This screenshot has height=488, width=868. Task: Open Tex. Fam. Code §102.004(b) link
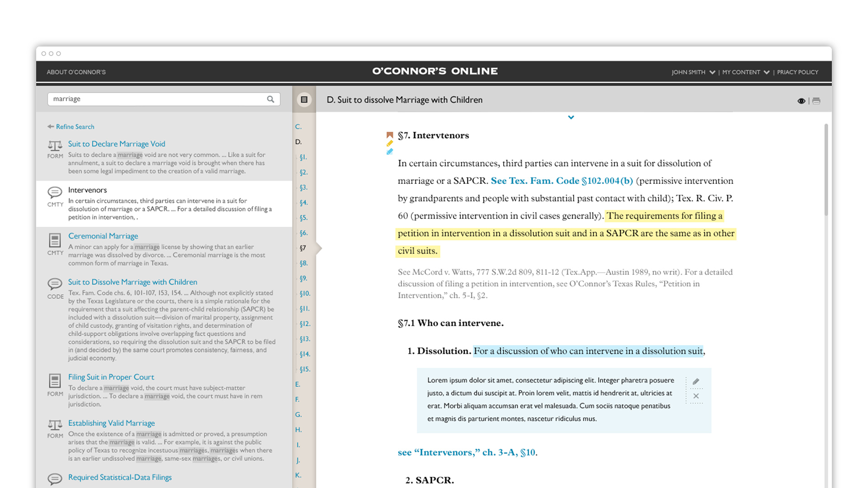[x=561, y=181]
